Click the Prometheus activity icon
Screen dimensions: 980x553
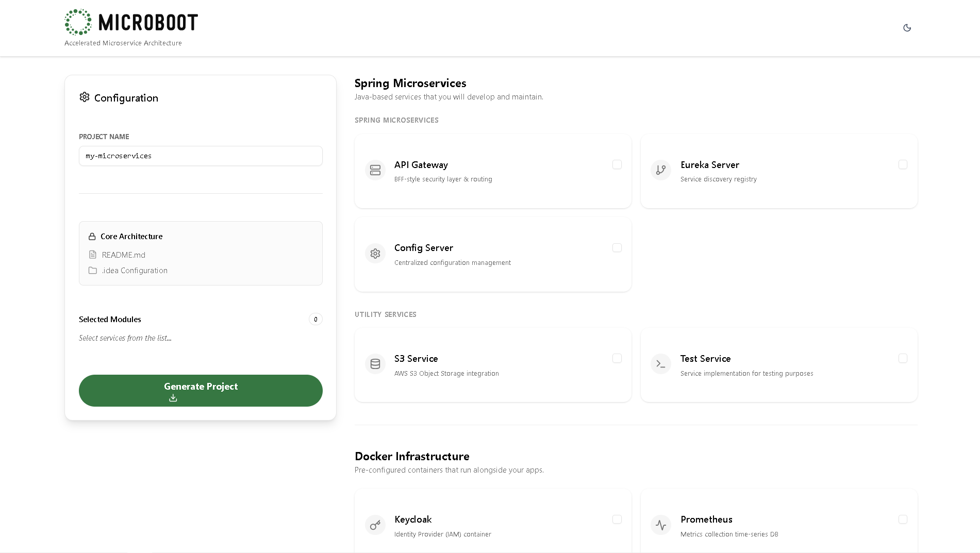click(x=661, y=525)
